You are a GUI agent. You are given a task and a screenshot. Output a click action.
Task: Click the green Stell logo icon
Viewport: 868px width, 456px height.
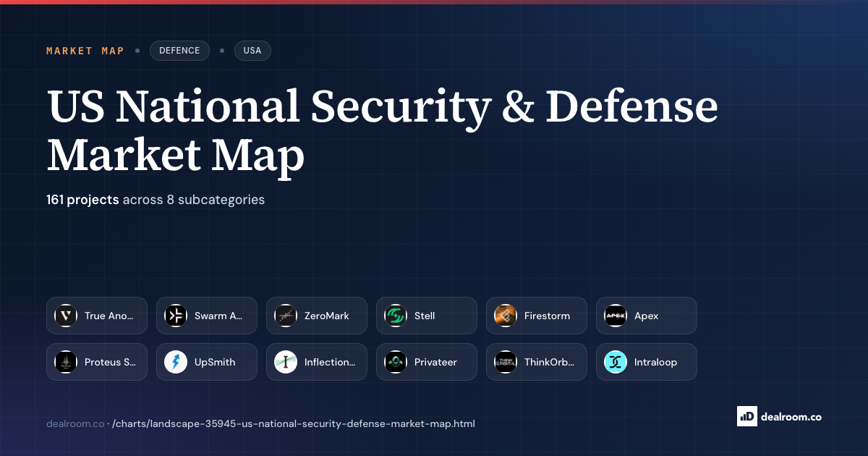pos(396,316)
